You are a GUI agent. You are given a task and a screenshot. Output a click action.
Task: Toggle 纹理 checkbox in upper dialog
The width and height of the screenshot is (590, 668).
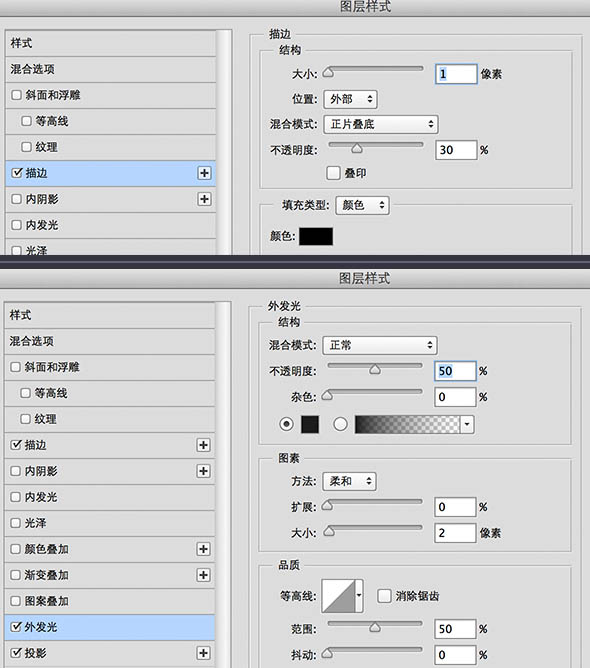[26, 147]
